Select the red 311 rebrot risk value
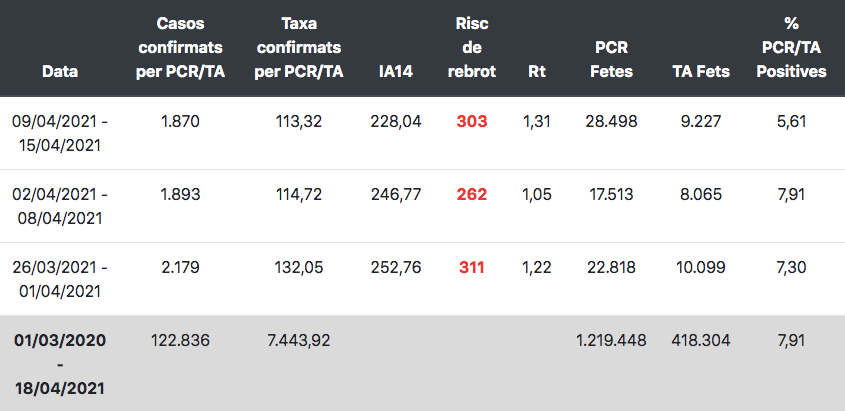 pos(472,267)
